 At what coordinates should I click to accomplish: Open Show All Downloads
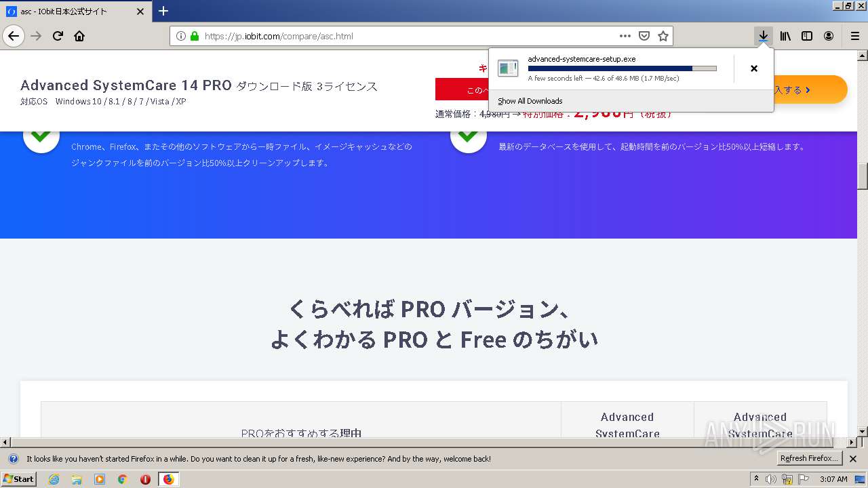530,101
